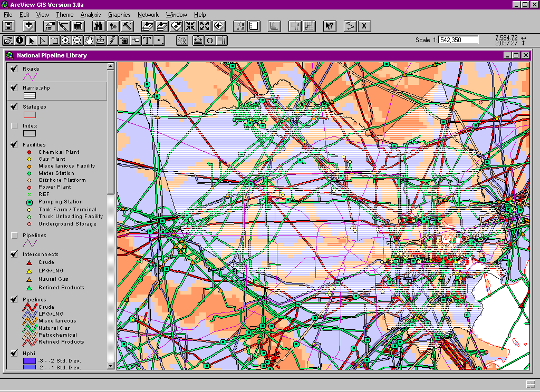Select the Draw Point tool

(159, 41)
